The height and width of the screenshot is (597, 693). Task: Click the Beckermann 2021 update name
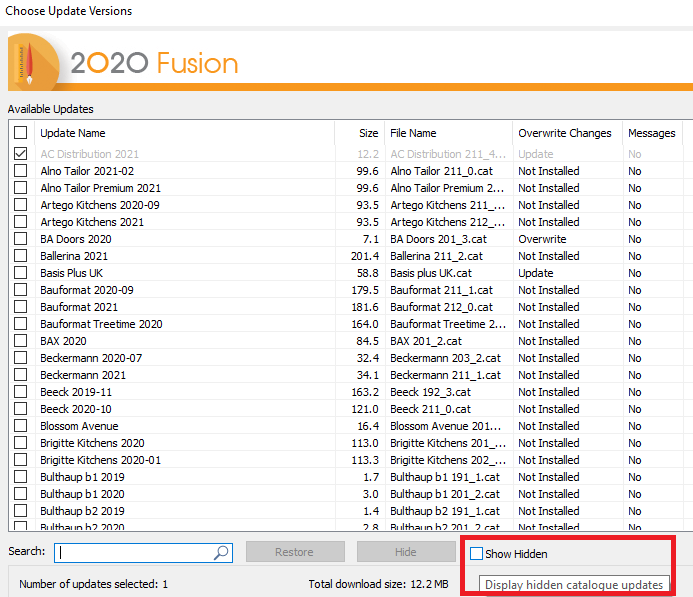point(83,375)
